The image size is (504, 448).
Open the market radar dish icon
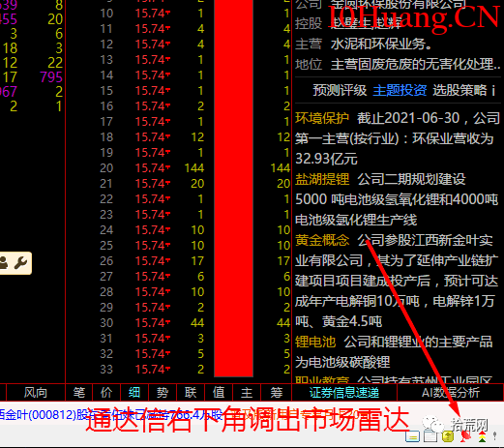tap(465, 436)
